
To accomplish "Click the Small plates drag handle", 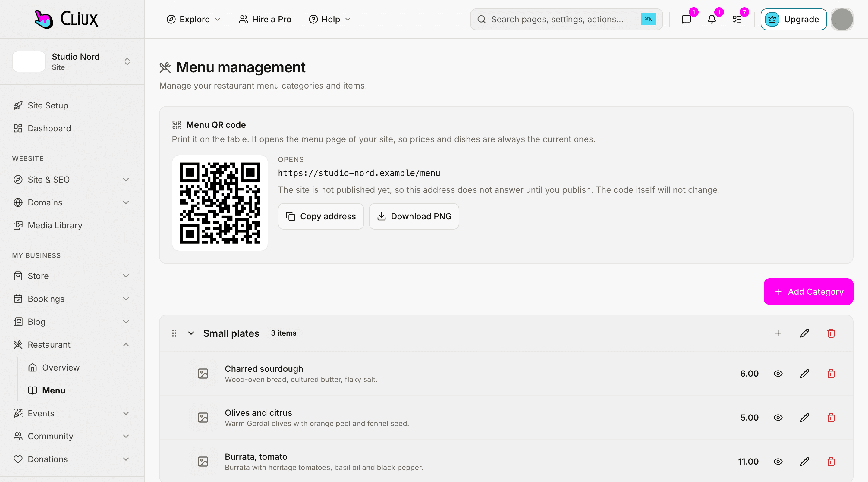I will pyautogui.click(x=174, y=333).
